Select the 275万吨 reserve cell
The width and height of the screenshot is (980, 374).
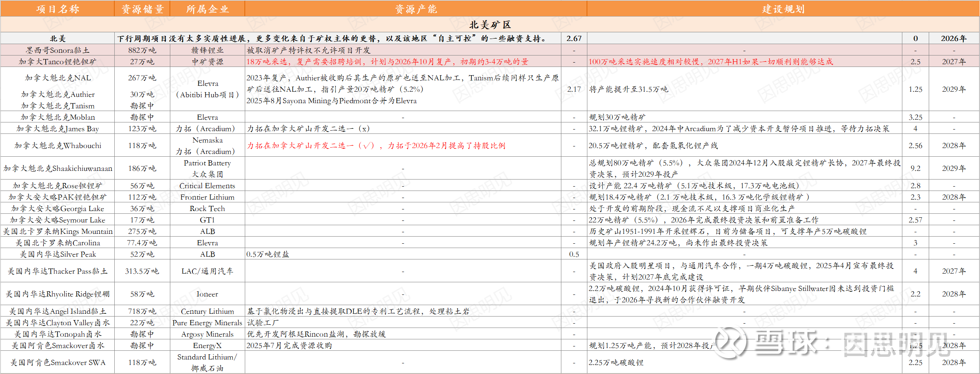142,231
